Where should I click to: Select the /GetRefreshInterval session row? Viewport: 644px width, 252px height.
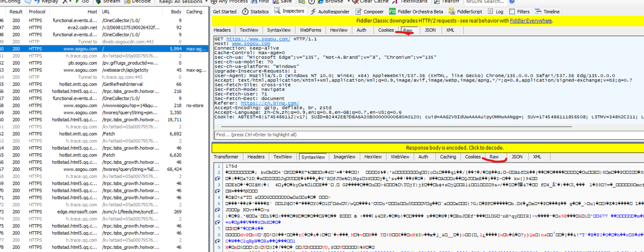(104, 84)
